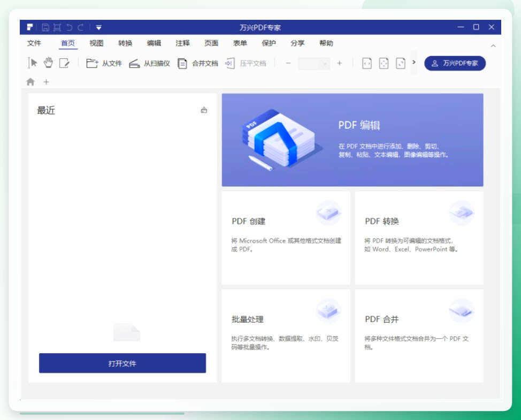The width and height of the screenshot is (521, 420).
Task: Open the PDF 转换 card
Action: 419,238
